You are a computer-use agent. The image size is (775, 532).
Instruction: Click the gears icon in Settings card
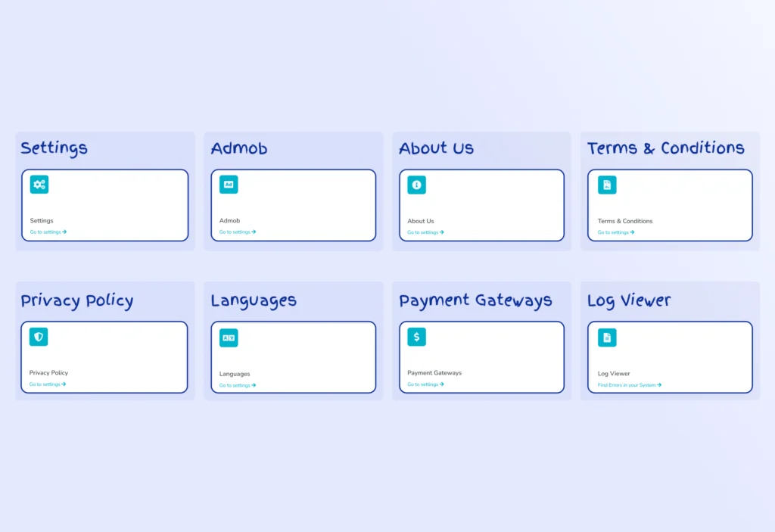[x=39, y=185]
